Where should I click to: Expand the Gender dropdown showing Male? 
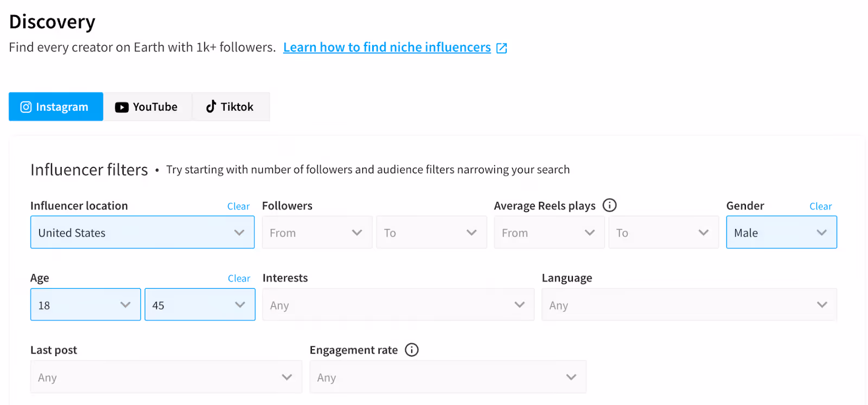coord(781,233)
